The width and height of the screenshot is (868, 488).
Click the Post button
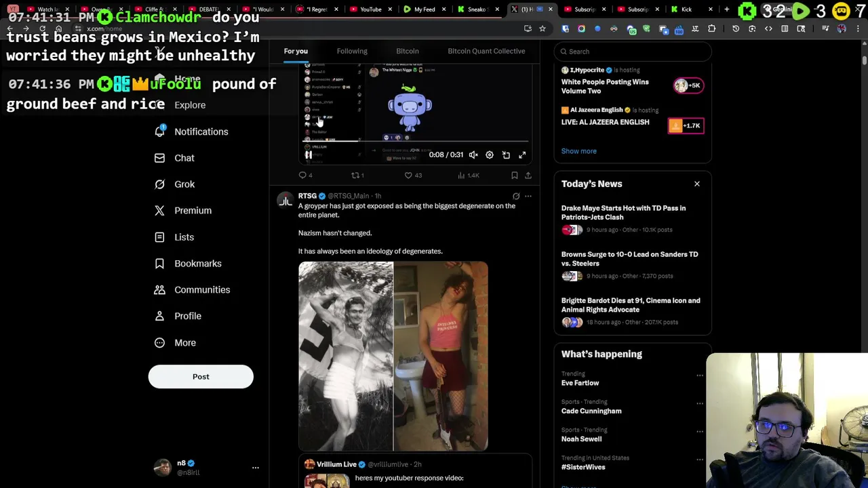tap(201, 377)
